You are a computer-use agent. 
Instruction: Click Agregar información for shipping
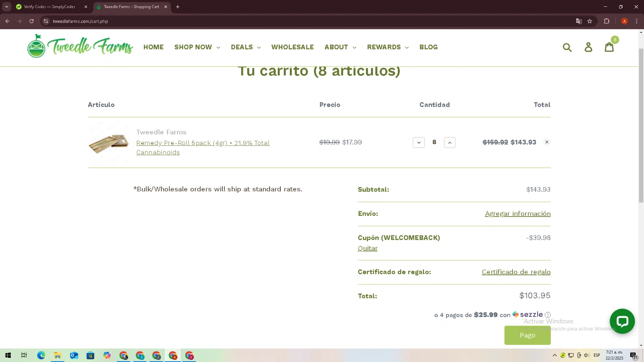point(518,214)
